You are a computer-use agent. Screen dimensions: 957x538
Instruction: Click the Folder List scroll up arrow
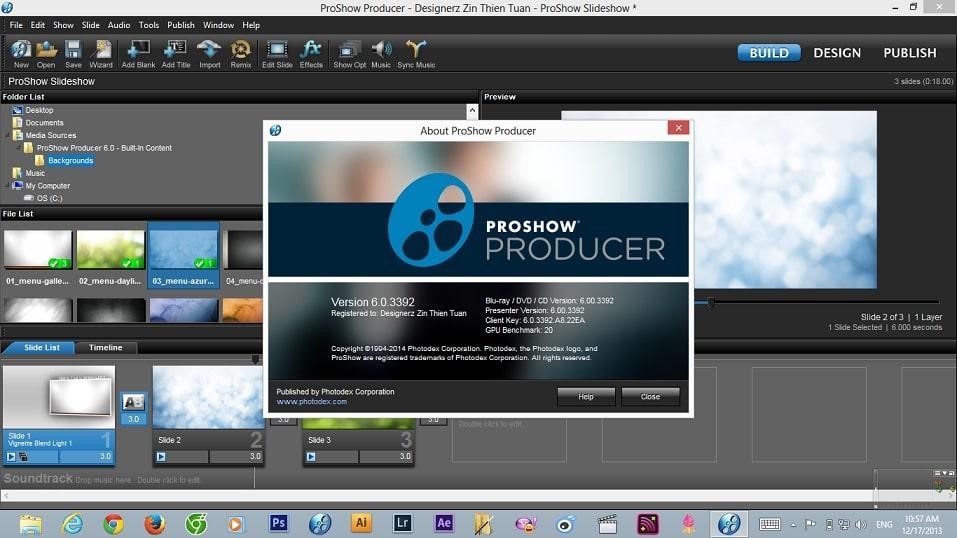click(x=472, y=111)
